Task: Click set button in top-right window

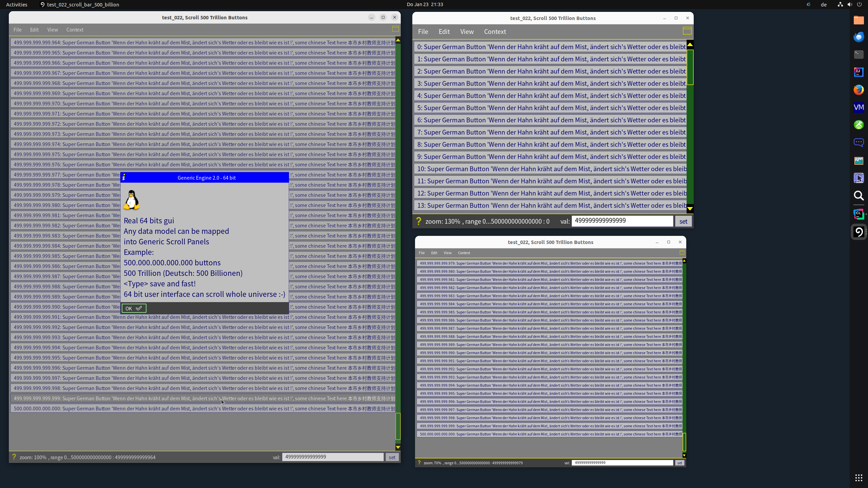Action: click(x=683, y=221)
